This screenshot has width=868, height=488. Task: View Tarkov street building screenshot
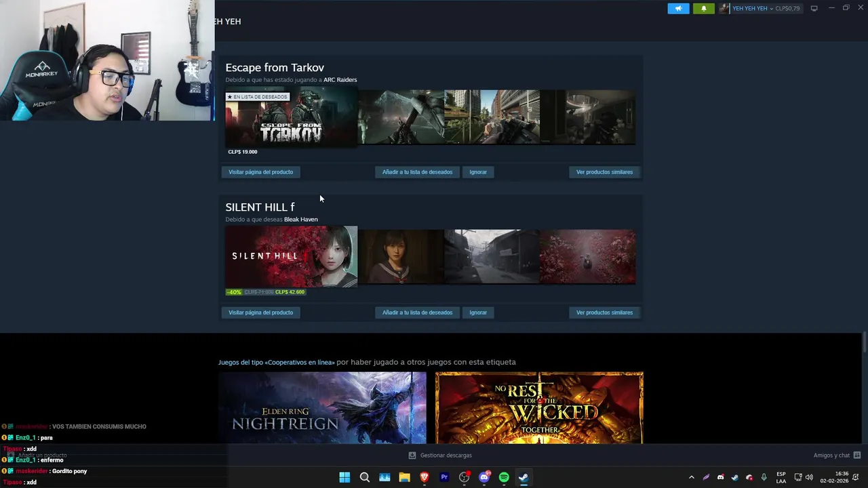(492, 117)
